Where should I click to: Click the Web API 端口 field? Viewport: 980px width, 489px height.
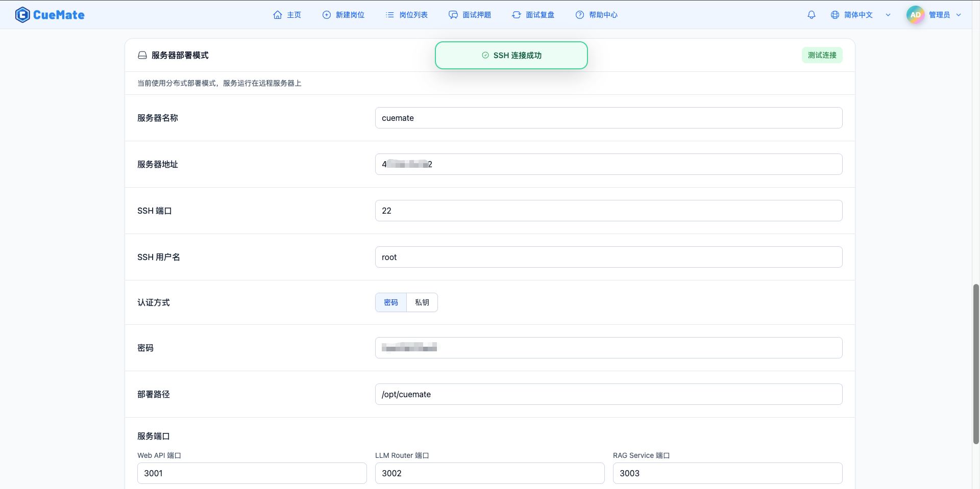252,473
